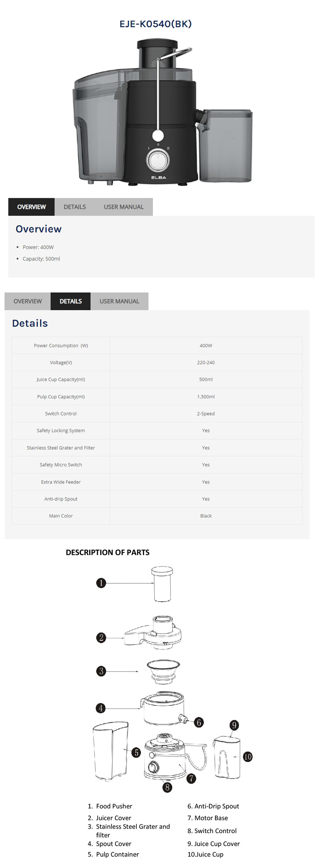Select callout 3 next to the grater filter
Screen dimensions: 323x868
(x=101, y=671)
